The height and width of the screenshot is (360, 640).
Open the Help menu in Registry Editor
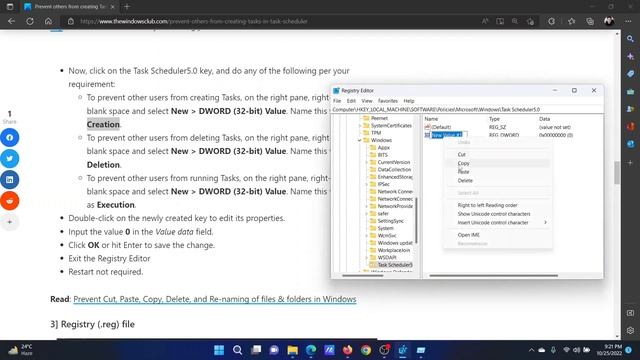point(409,101)
